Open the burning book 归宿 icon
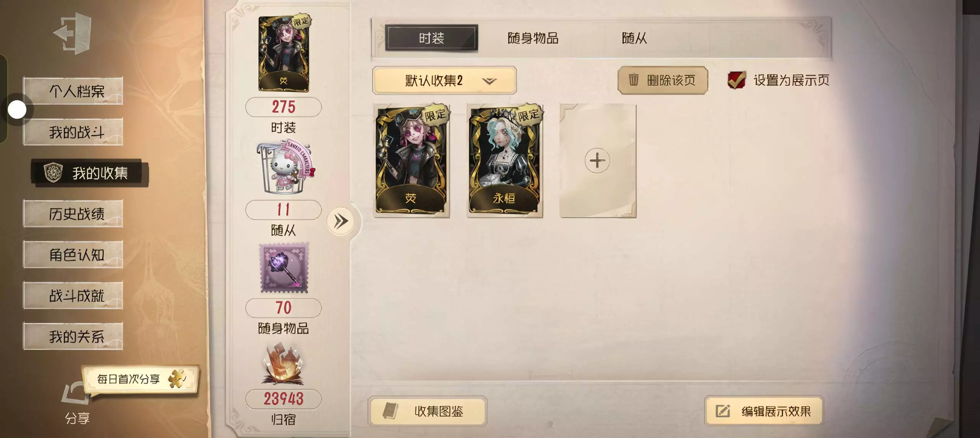Screen dimensions: 980x438 pyautogui.click(x=283, y=364)
